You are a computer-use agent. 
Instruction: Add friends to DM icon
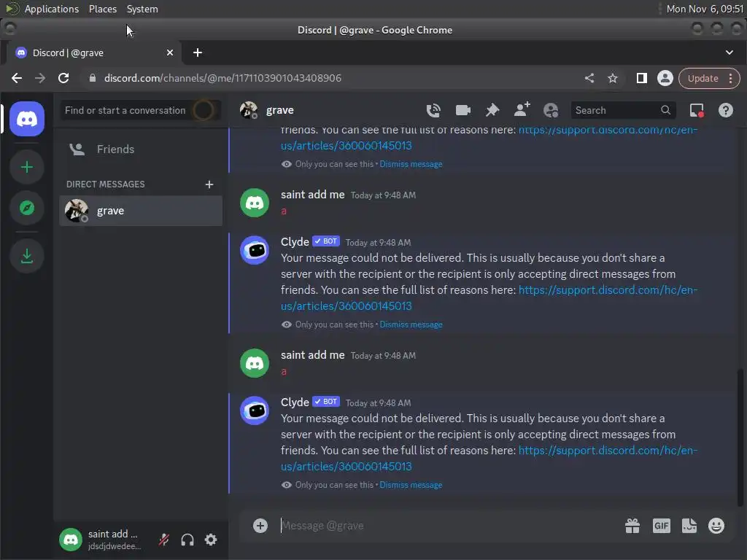(x=522, y=110)
